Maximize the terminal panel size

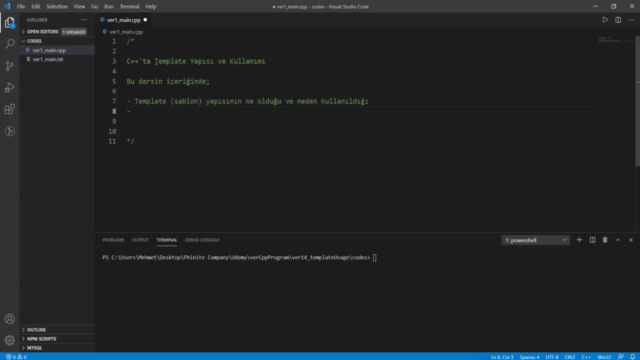618,240
